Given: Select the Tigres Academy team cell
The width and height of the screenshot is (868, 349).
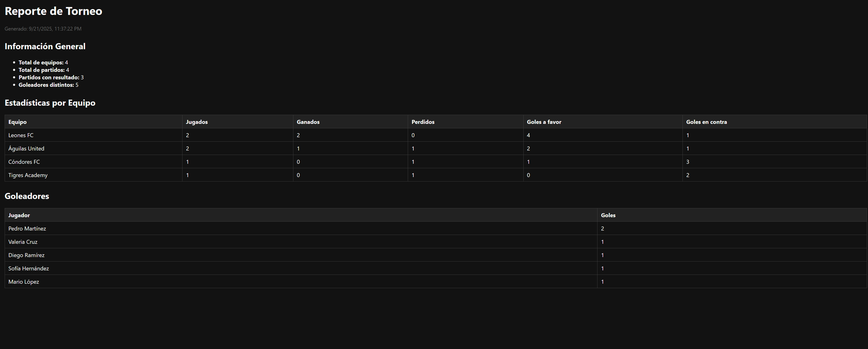Looking at the screenshot, I should (28, 175).
